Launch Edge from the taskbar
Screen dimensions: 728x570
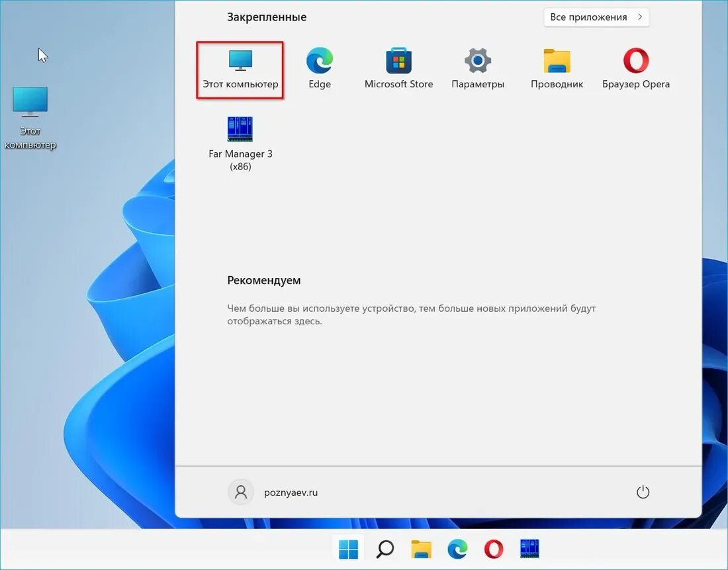(x=457, y=549)
